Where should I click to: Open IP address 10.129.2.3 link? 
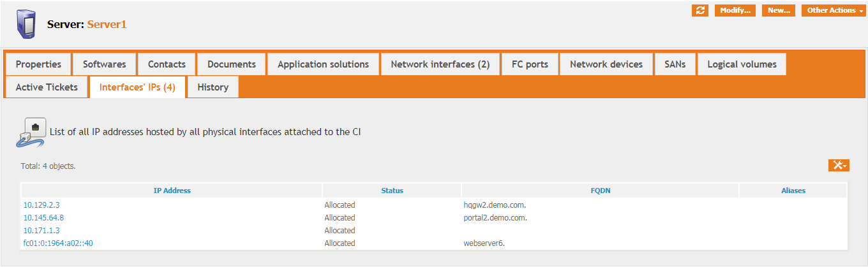click(41, 205)
